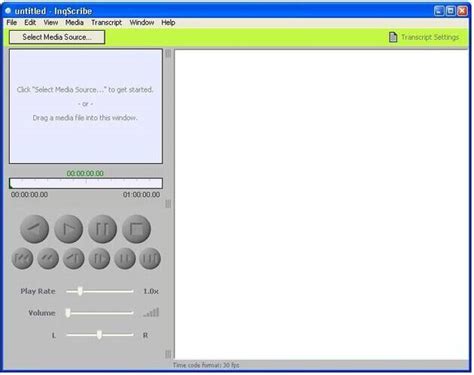This screenshot has height=375, width=474.
Task: Open the Window menu
Action: point(142,22)
